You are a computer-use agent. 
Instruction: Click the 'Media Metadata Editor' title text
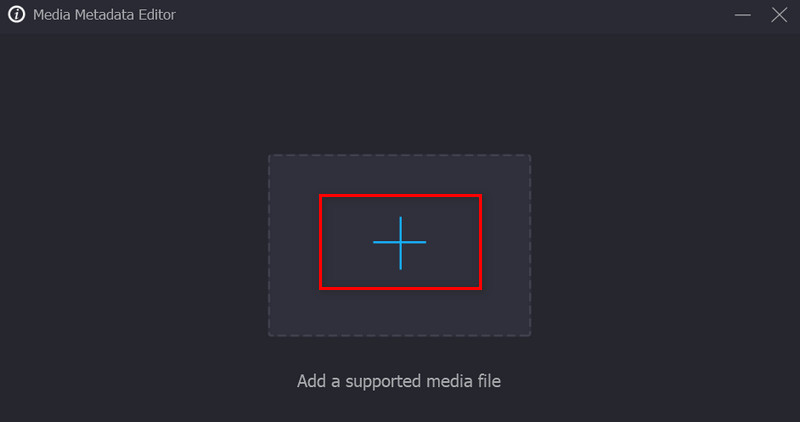coord(104,15)
